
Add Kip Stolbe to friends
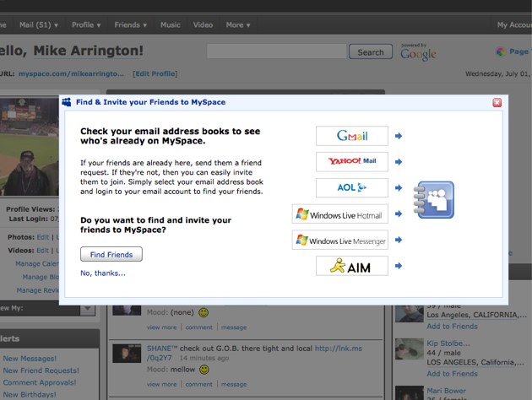tap(452, 374)
